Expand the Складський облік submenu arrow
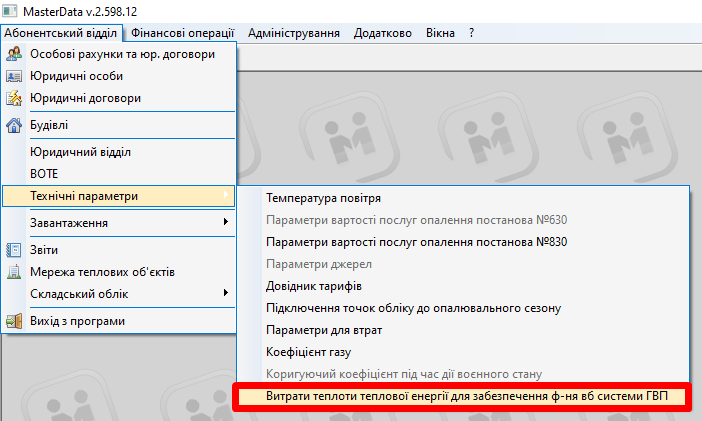Image resolution: width=702 pixels, height=421 pixels. point(226,293)
